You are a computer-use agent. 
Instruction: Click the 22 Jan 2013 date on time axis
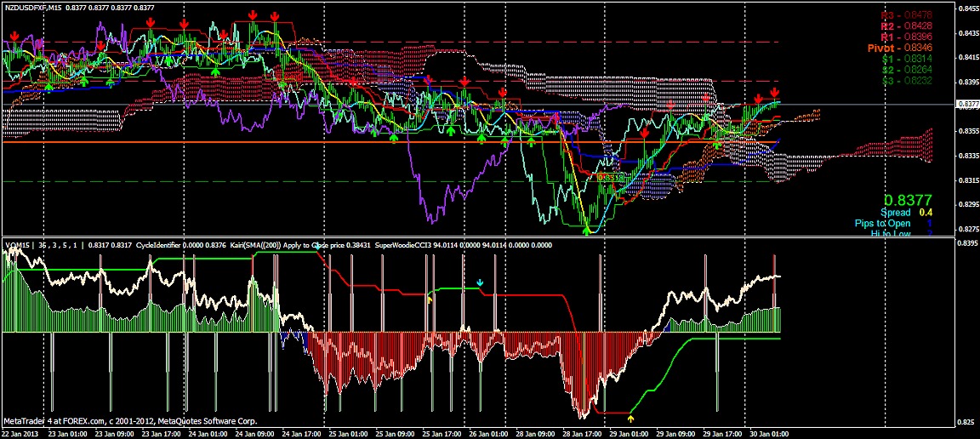[x=21, y=433]
